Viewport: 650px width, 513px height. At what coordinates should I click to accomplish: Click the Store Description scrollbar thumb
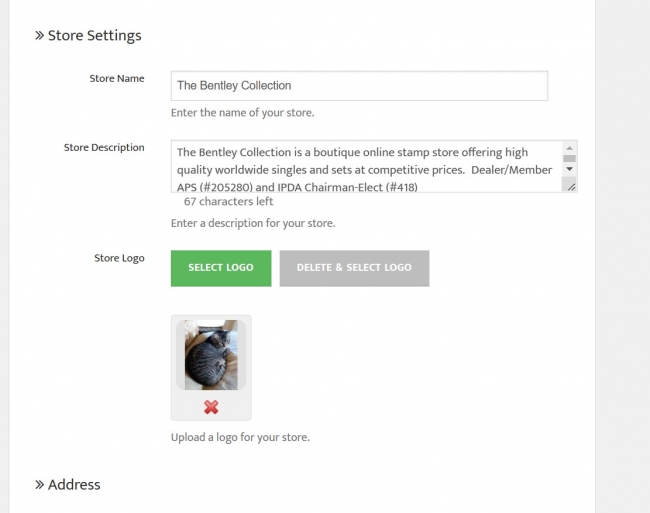click(x=569, y=158)
